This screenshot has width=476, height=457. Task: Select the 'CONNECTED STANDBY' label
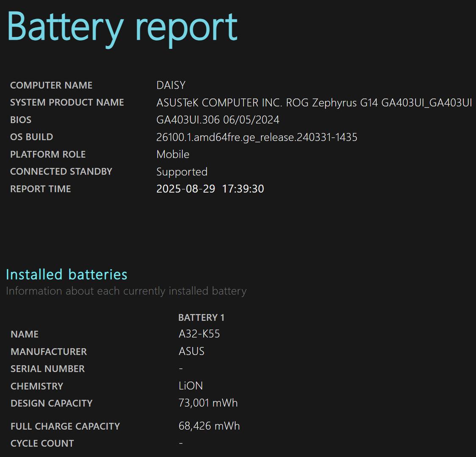(x=61, y=172)
